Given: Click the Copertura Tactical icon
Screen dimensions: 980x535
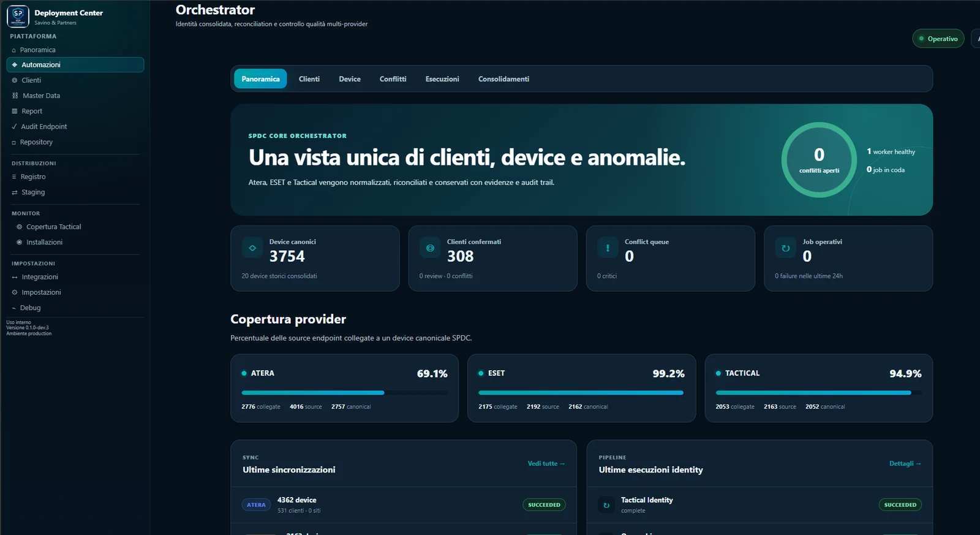Looking at the screenshot, I should pos(20,227).
